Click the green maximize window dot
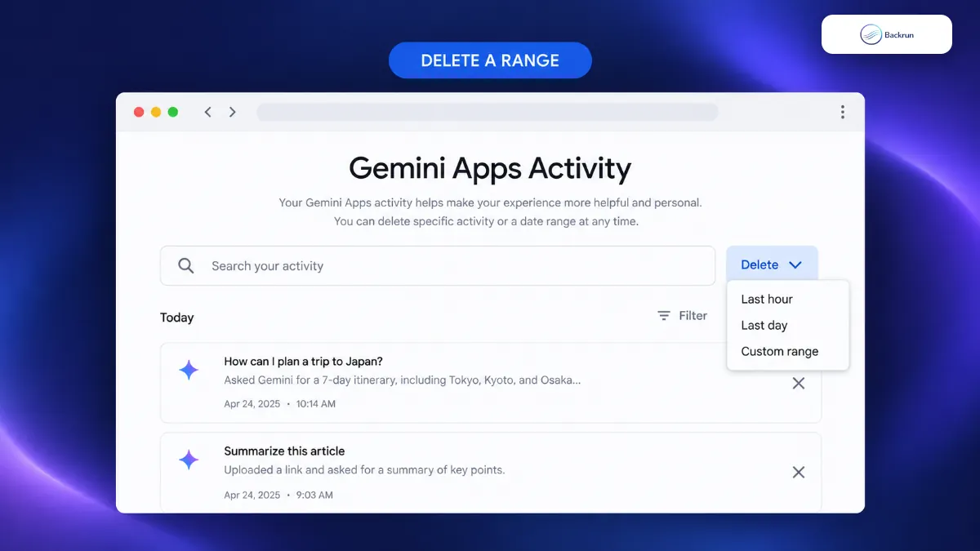 pyautogui.click(x=173, y=112)
